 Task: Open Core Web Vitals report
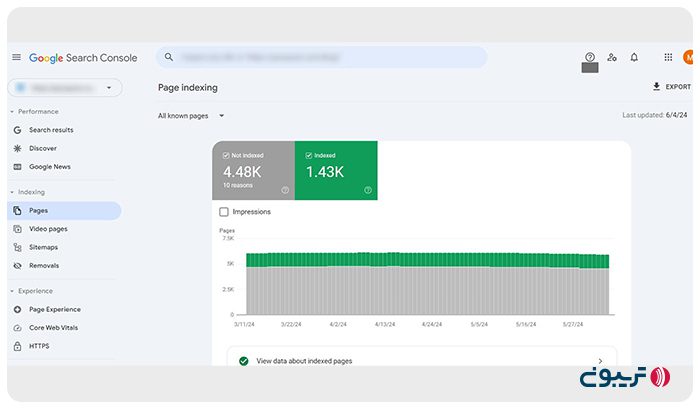(54, 328)
